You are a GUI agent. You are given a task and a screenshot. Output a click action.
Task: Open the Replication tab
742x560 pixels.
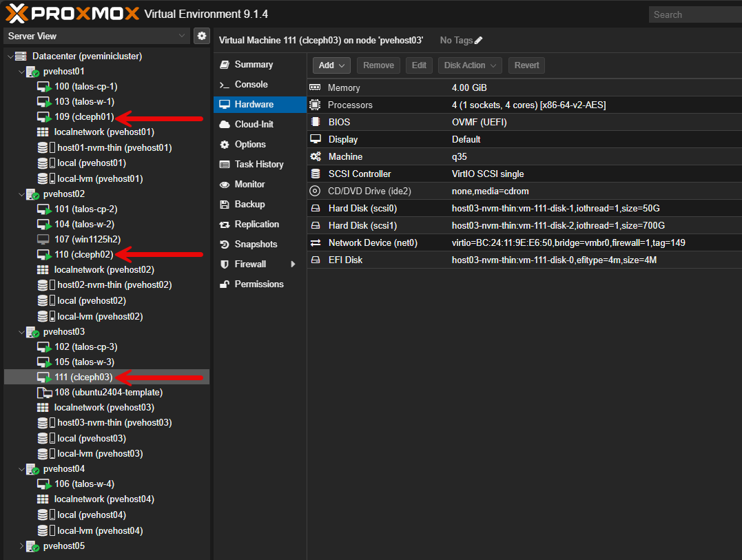click(x=260, y=224)
